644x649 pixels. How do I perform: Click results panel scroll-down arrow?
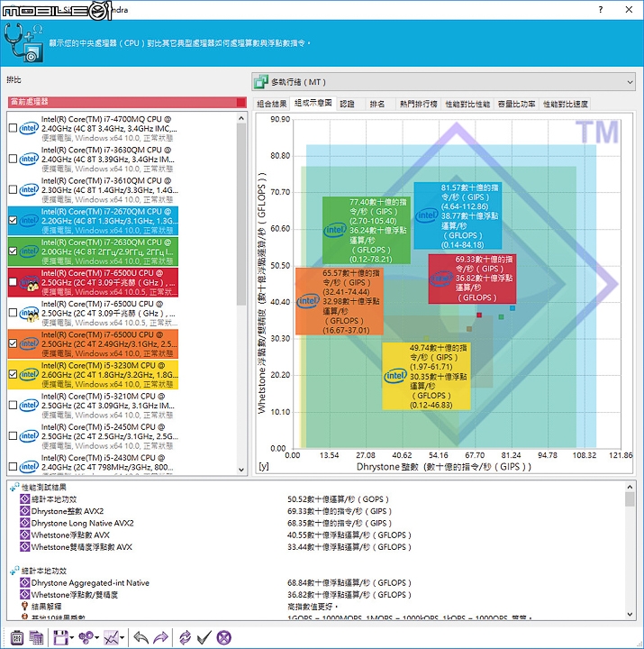point(630,614)
